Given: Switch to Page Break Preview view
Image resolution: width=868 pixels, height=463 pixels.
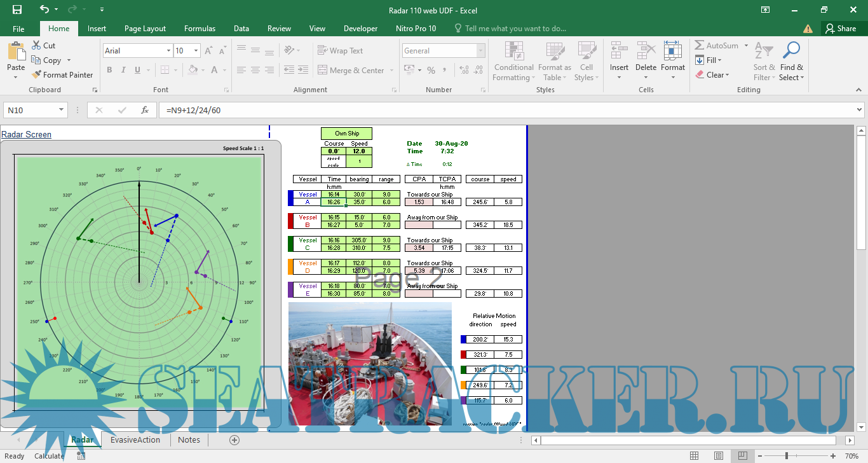Looking at the screenshot, I should coord(742,456).
